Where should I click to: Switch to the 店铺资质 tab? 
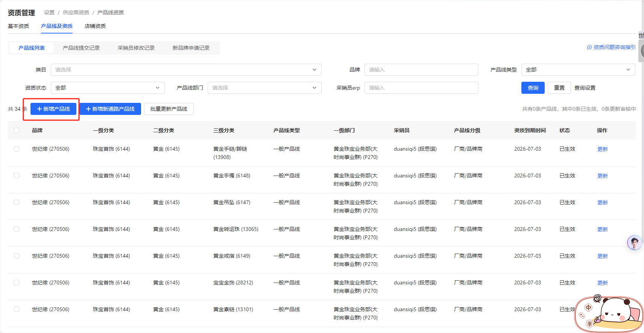pos(95,26)
